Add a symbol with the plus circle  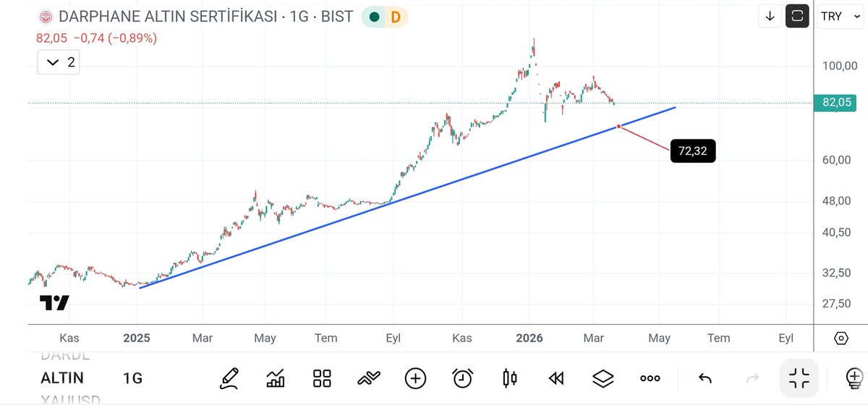coord(415,378)
